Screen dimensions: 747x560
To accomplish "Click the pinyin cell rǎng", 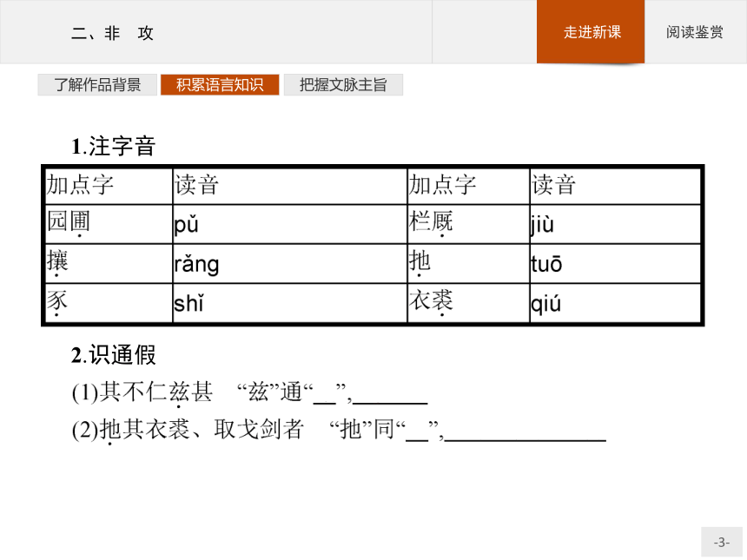I will coord(289,264).
